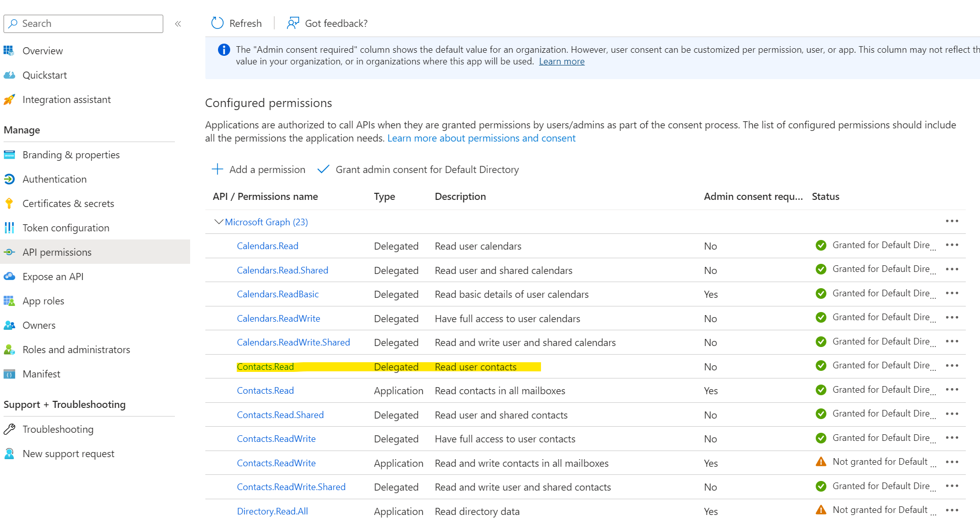
Task: Collapse the sidebar with double-chevron icon
Action: point(178,24)
